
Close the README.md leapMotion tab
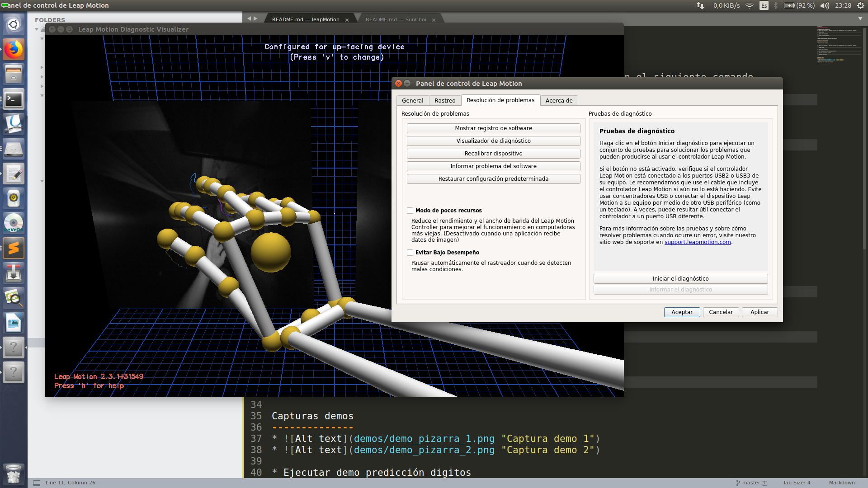(x=347, y=20)
